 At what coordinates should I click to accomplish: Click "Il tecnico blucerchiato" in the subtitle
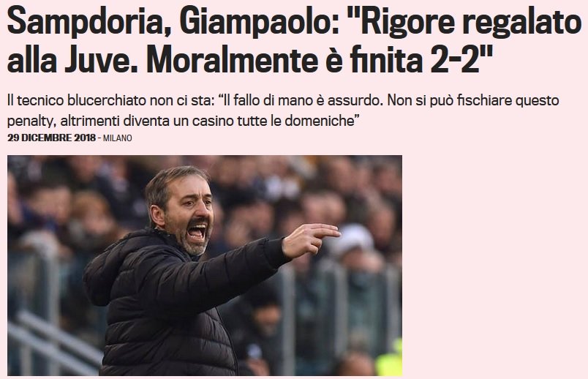[77, 100]
